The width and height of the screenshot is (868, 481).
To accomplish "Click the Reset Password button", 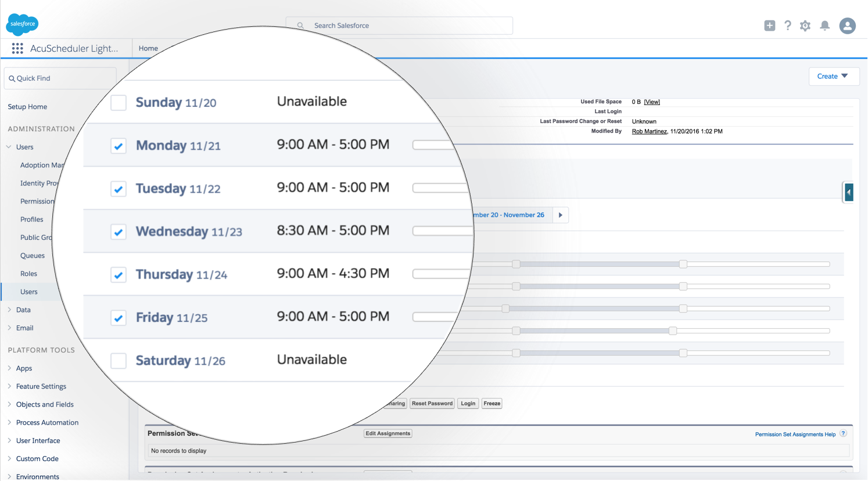I will (x=432, y=403).
